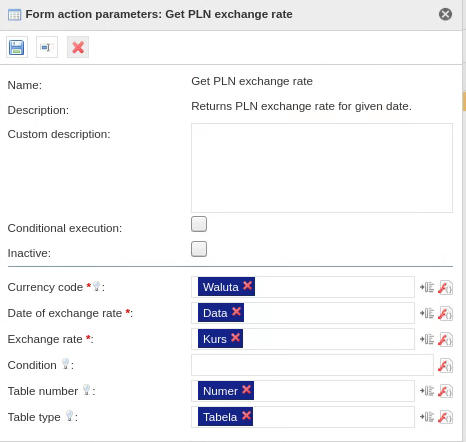Remove the Kurs tag from Exchange rate
Image resolution: width=466 pixels, height=442 pixels.
[235, 338]
